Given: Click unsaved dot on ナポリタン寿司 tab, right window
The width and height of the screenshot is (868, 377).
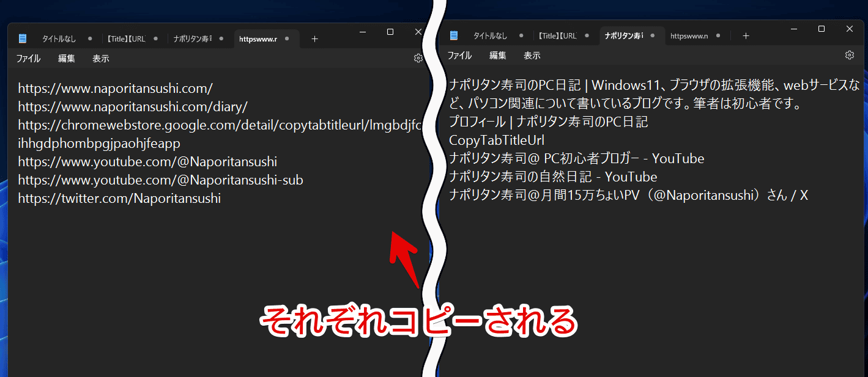Looking at the screenshot, I should click(x=652, y=35).
